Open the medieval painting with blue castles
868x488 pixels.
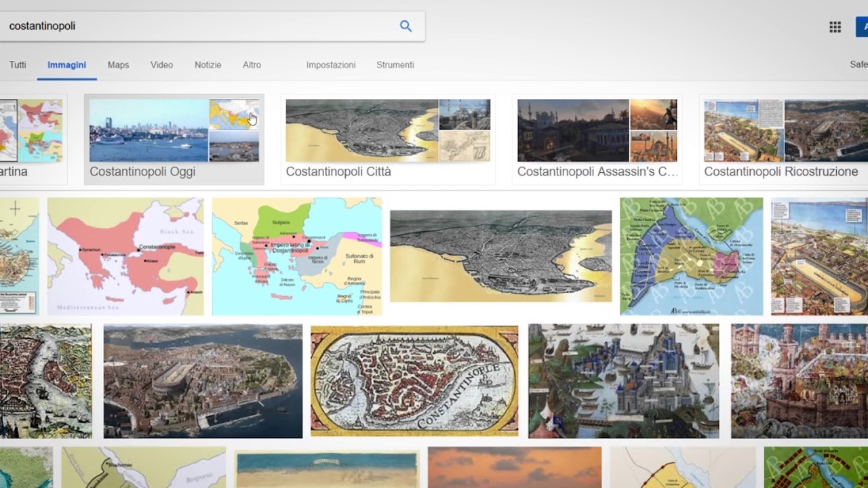pos(623,381)
